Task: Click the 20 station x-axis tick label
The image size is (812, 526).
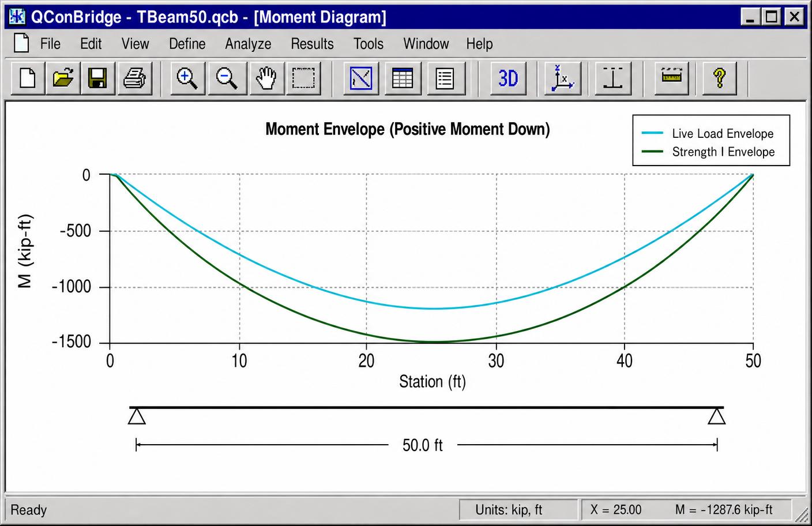Action: 366,361
